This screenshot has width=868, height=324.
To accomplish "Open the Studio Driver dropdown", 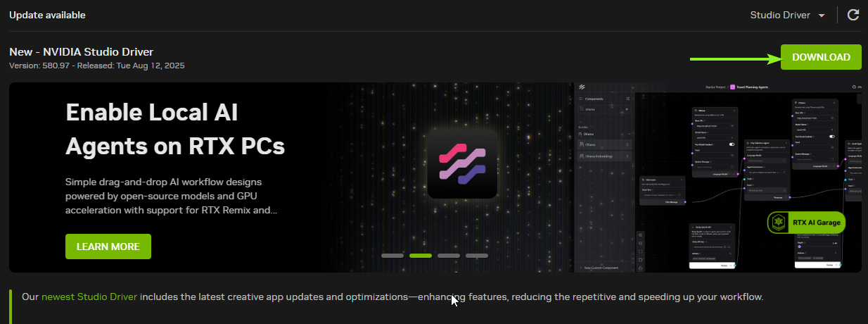I will (x=787, y=15).
